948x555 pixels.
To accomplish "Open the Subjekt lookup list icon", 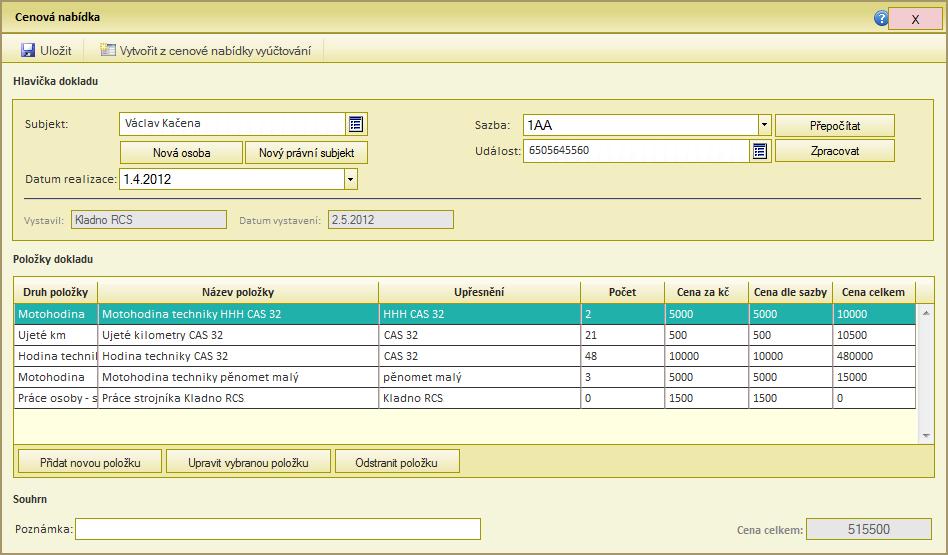I will point(356,124).
